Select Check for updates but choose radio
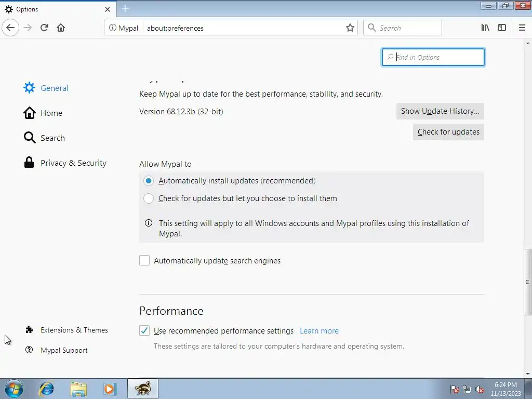532x399 pixels. coord(148,198)
